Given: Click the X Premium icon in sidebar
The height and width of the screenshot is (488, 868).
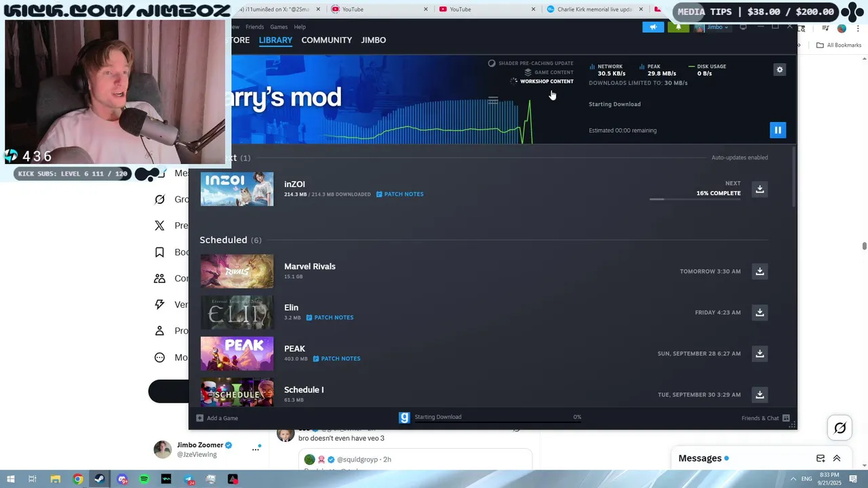Looking at the screenshot, I should pyautogui.click(x=160, y=226).
